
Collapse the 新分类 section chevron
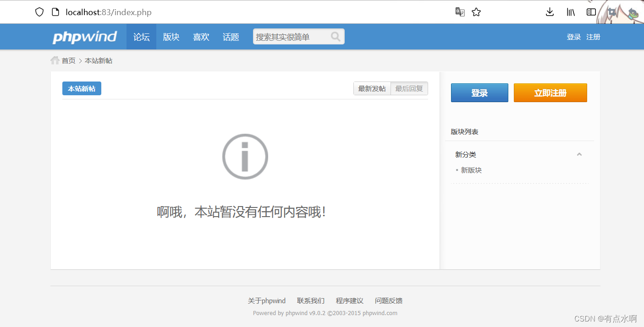[x=579, y=154]
